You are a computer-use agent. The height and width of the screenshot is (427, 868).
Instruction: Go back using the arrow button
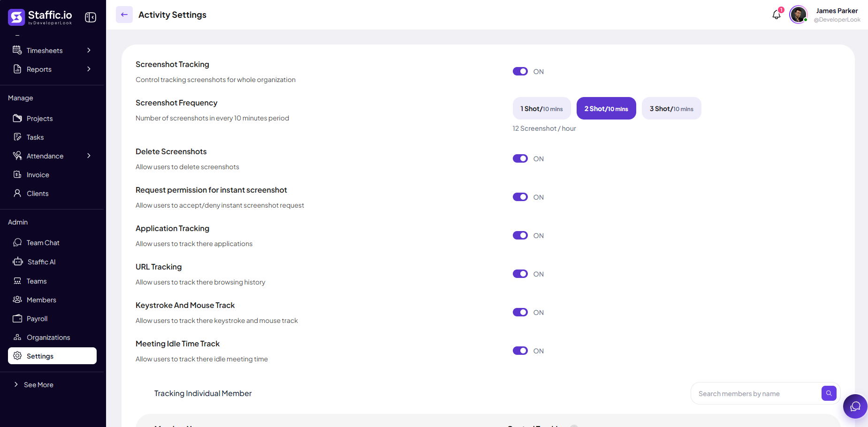coord(124,15)
